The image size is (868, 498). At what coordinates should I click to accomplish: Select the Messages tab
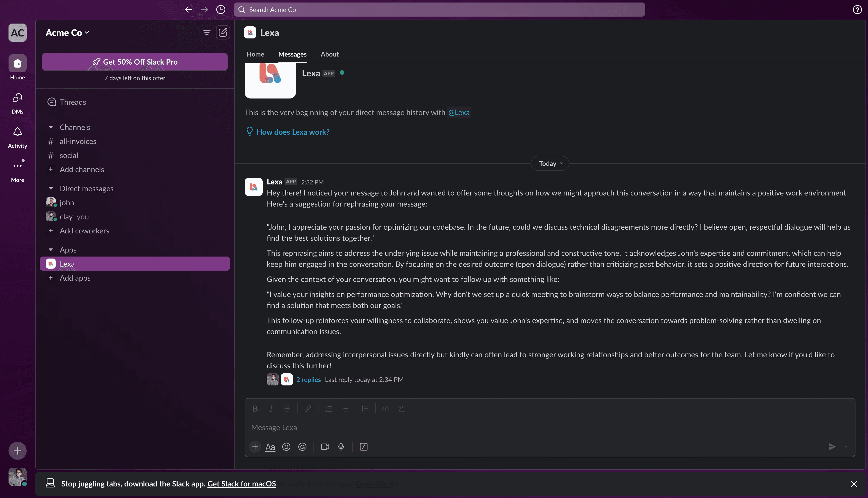(x=292, y=54)
